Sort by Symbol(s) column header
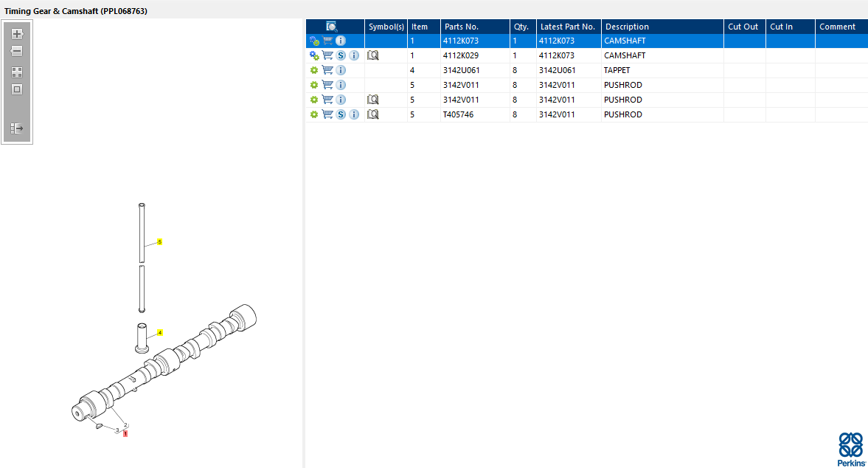 (x=386, y=27)
